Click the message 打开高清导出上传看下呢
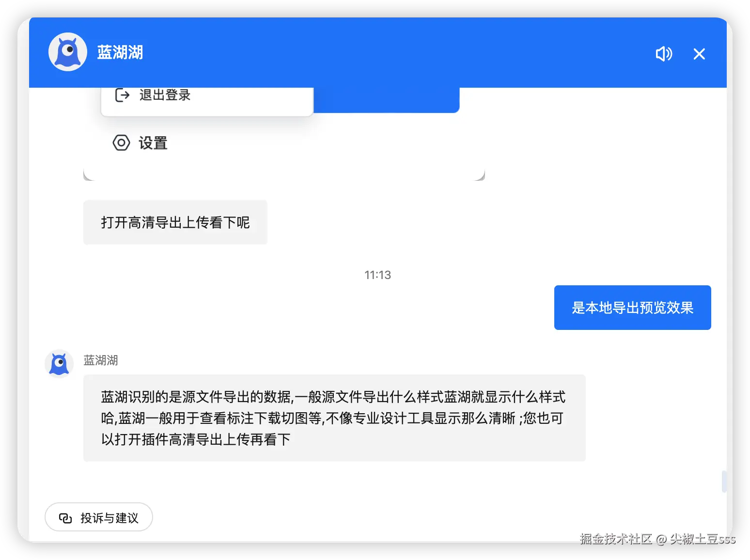Image resolution: width=750 pixels, height=560 pixels. pos(175,222)
